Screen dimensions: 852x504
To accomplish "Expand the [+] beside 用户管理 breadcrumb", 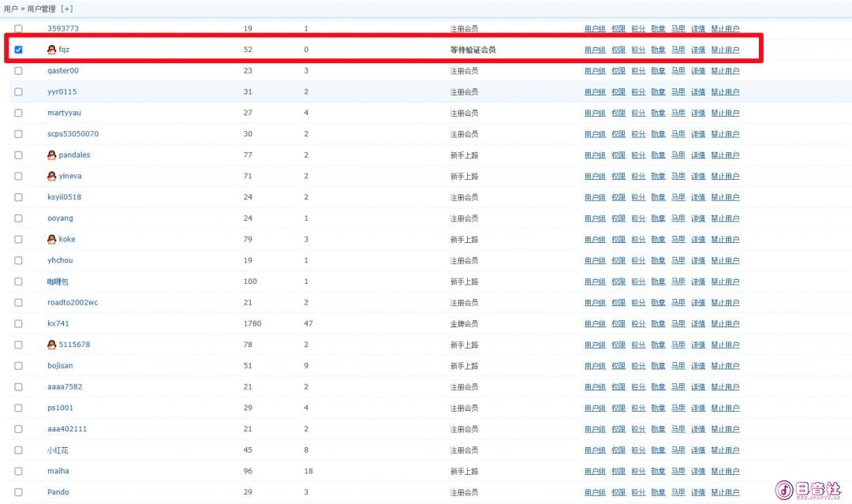I will pyautogui.click(x=67, y=9).
